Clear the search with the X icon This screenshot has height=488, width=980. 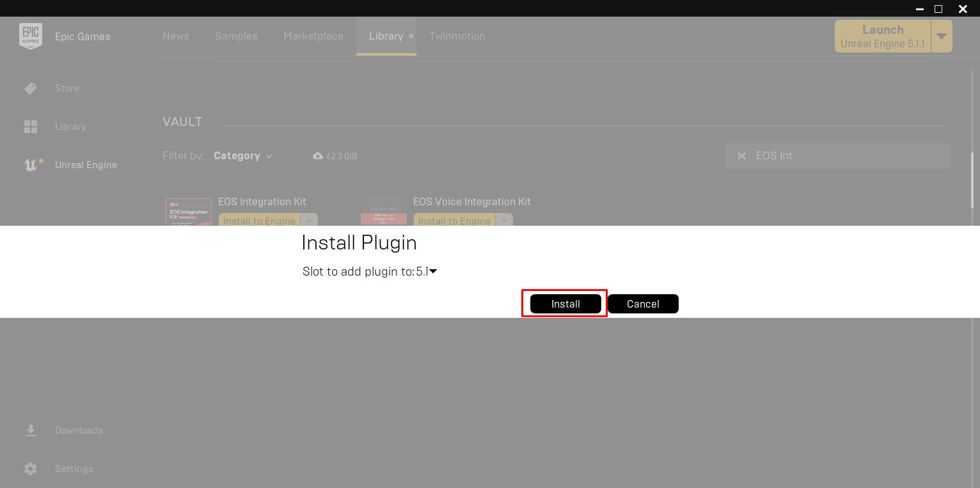741,156
